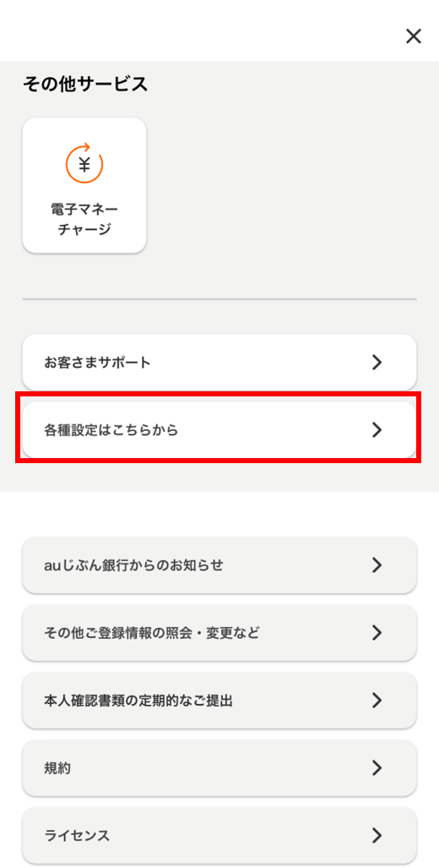Image resolution: width=439 pixels, height=868 pixels.
Task: Click the divider line below 電子マネーチャージ card
Action: [219, 299]
